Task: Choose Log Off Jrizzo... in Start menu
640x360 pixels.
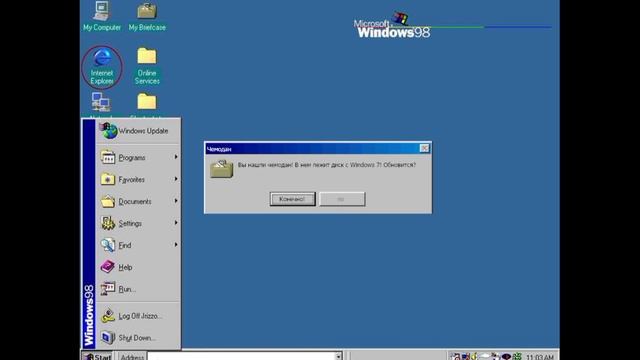Action: pos(138,316)
